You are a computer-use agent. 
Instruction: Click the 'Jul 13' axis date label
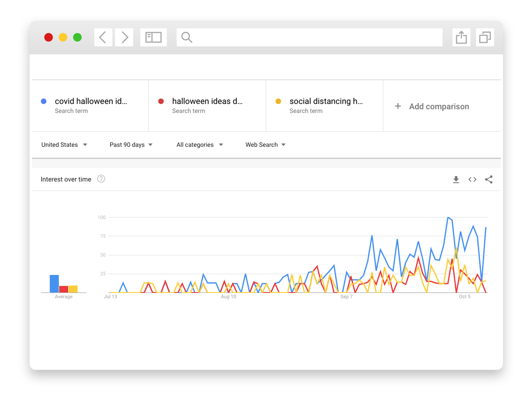tap(110, 297)
